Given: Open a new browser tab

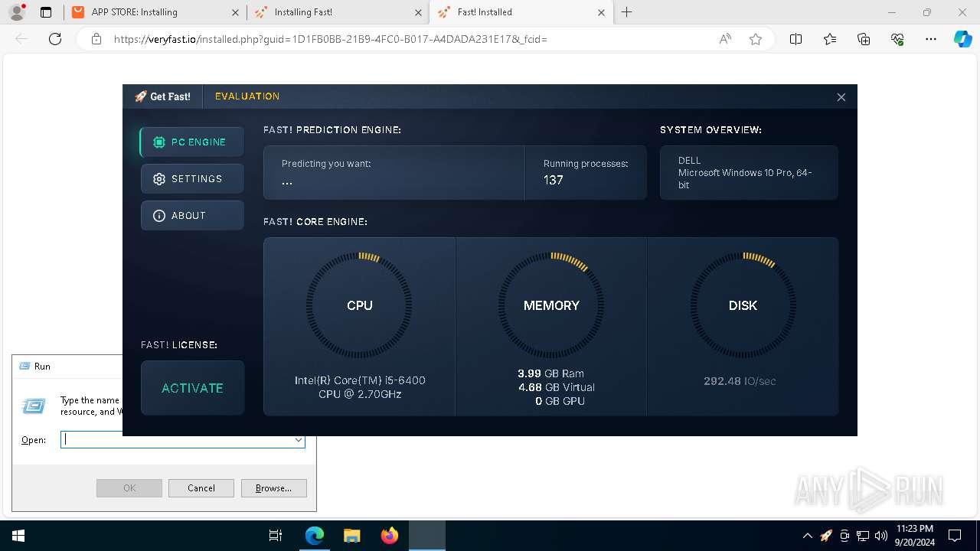Looking at the screenshot, I should coord(626,12).
